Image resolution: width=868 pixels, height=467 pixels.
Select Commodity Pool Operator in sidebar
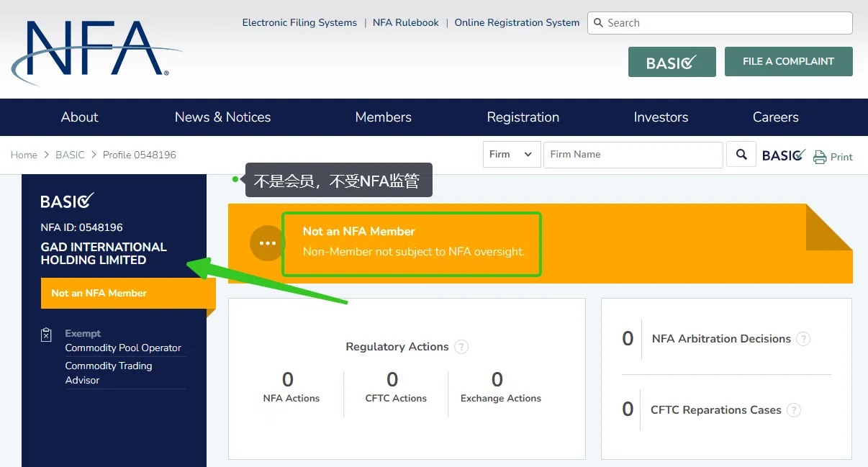[x=123, y=348]
